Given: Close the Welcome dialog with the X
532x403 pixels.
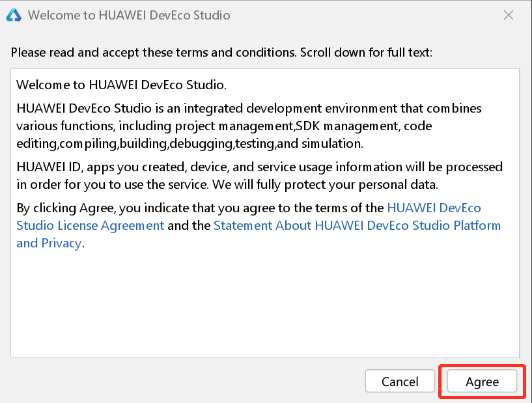Looking at the screenshot, I should 509,15.
